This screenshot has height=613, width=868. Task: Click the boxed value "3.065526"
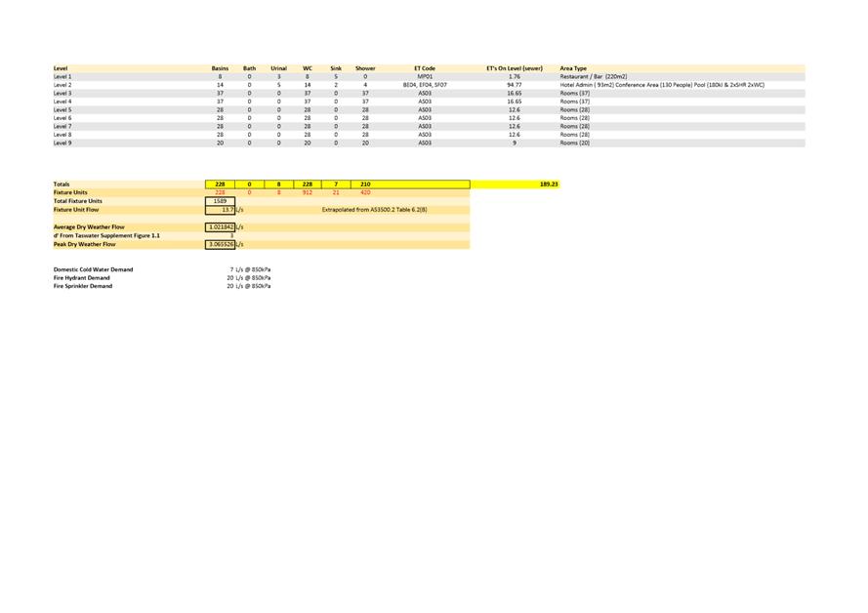220,244
